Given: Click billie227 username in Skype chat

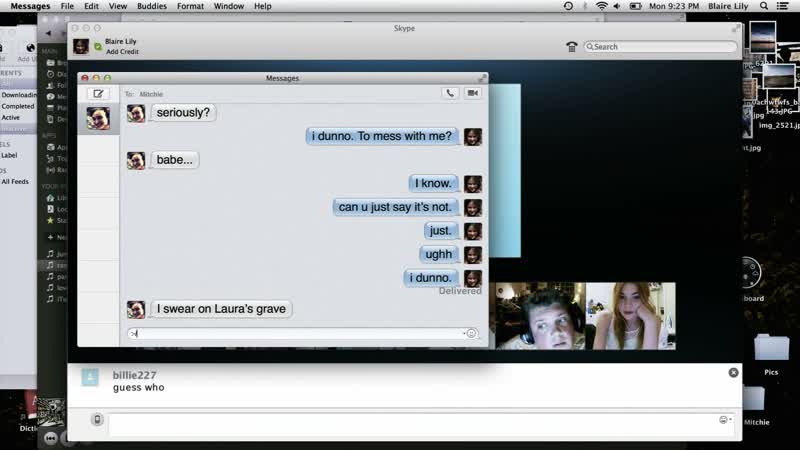Looking at the screenshot, I should 134,375.
